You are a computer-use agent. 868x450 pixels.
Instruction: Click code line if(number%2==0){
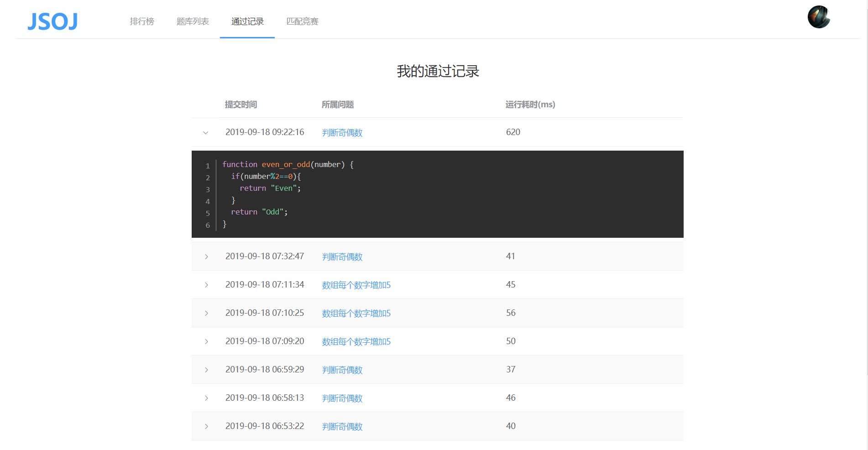266,176
